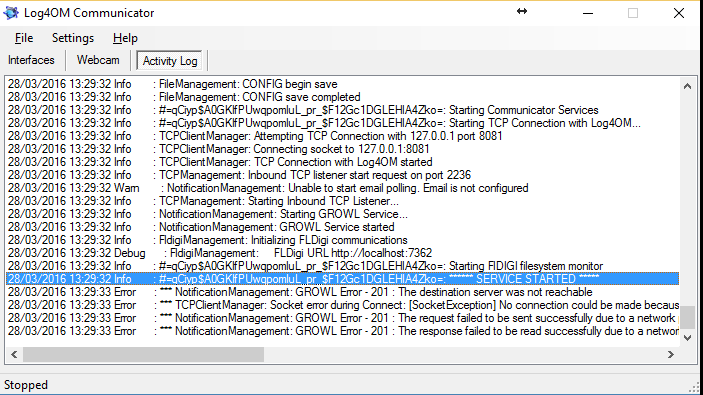Select the 'Socket error during Connect' error line
703x395 pixels.
[x=343, y=305]
